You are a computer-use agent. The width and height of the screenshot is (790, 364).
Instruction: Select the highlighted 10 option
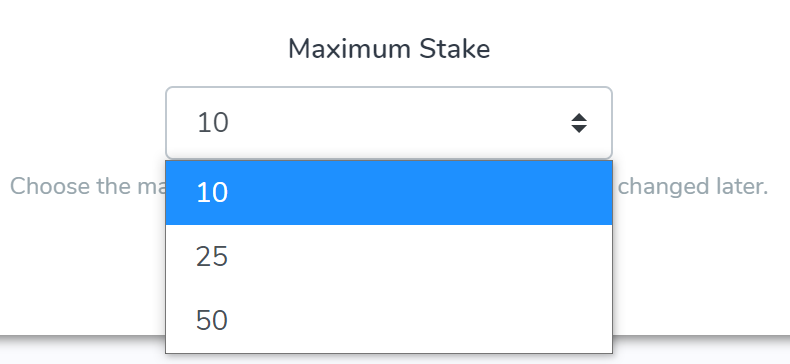(389, 193)
